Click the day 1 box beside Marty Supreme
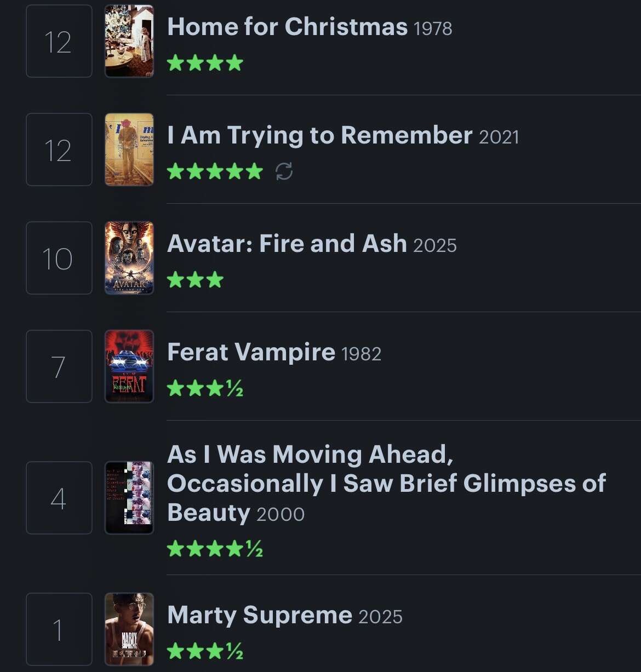Image resolution: width=641 pixels, height=672 pixels. click(x=59, y=629)
